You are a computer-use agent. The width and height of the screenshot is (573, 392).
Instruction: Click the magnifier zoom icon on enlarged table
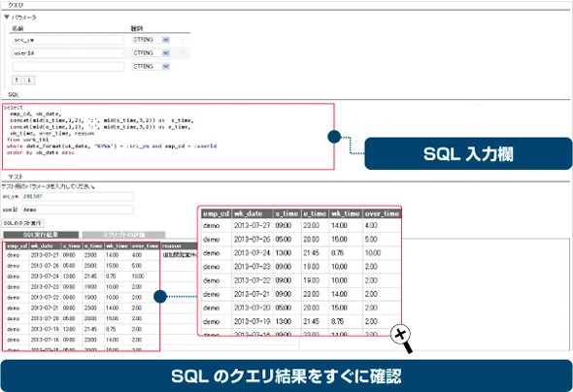point(401,338)
